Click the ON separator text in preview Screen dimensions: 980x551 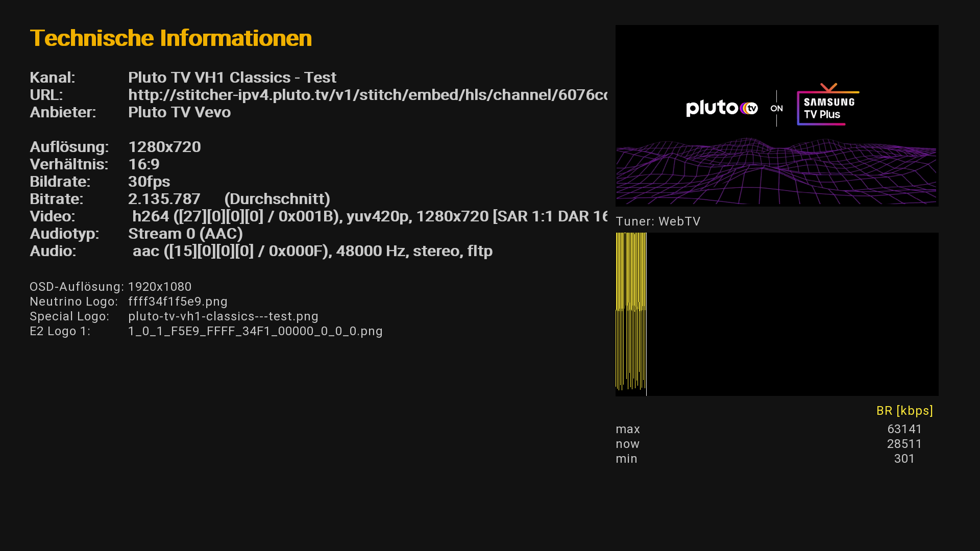[776, 108]
